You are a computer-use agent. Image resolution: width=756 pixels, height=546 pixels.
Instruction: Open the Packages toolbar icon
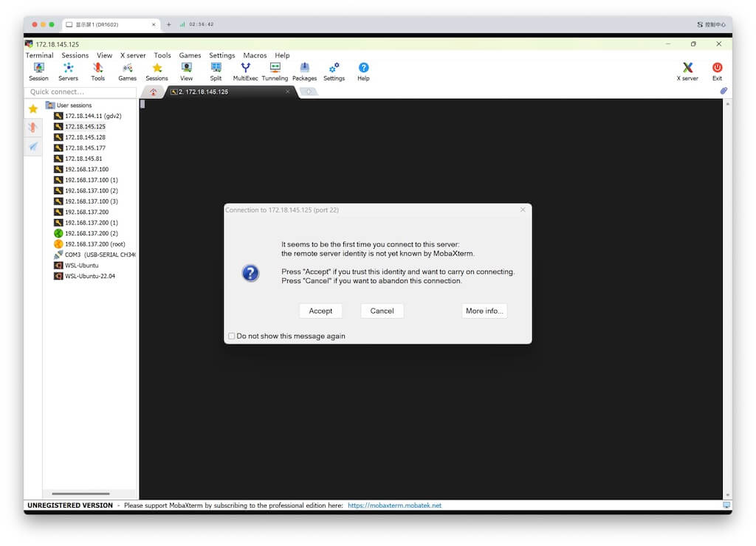(x=304, y=71)
